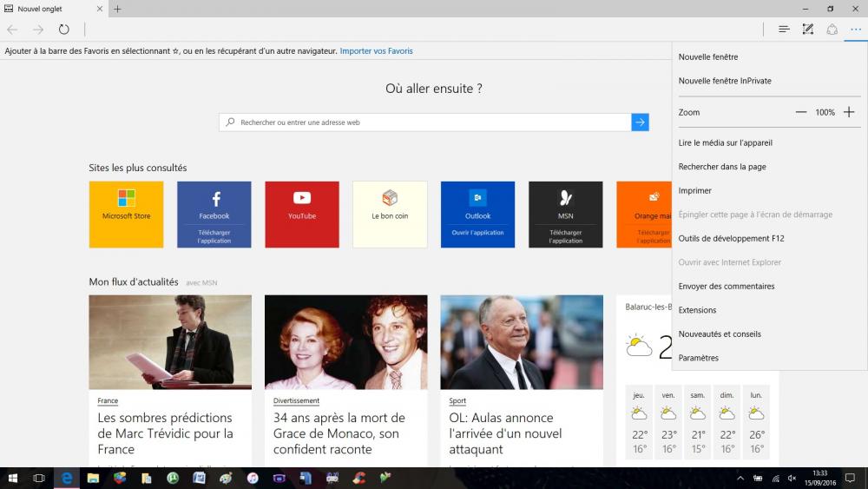Open the Marc Trévidic news article
The image size is (868, 489).
[x=166, y=433]
